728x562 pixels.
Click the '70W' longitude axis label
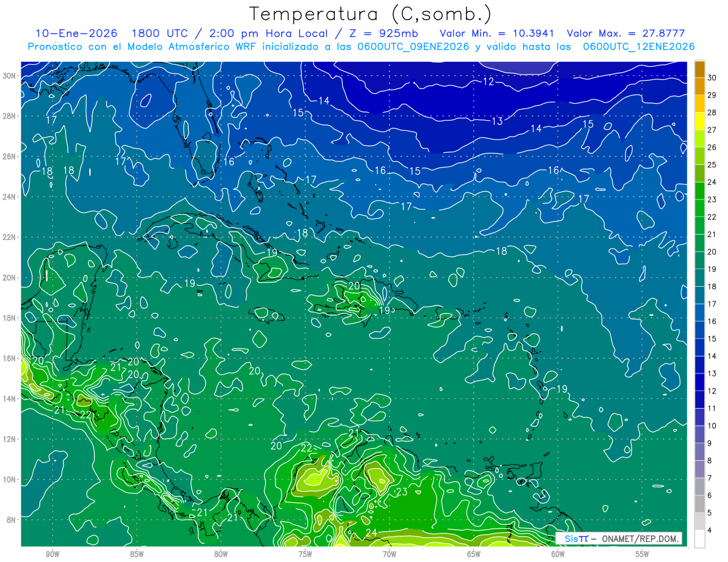tap(389, 554)
